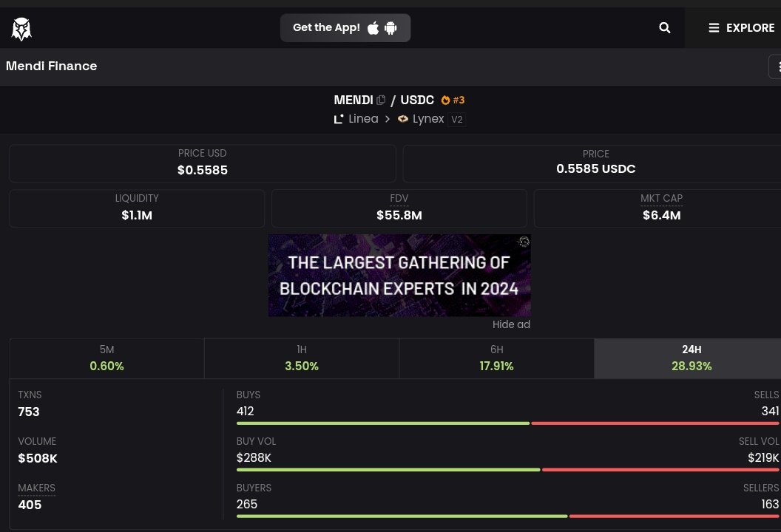Select the Linea chain icon
The image size is (781, 532).
(339, 118)
